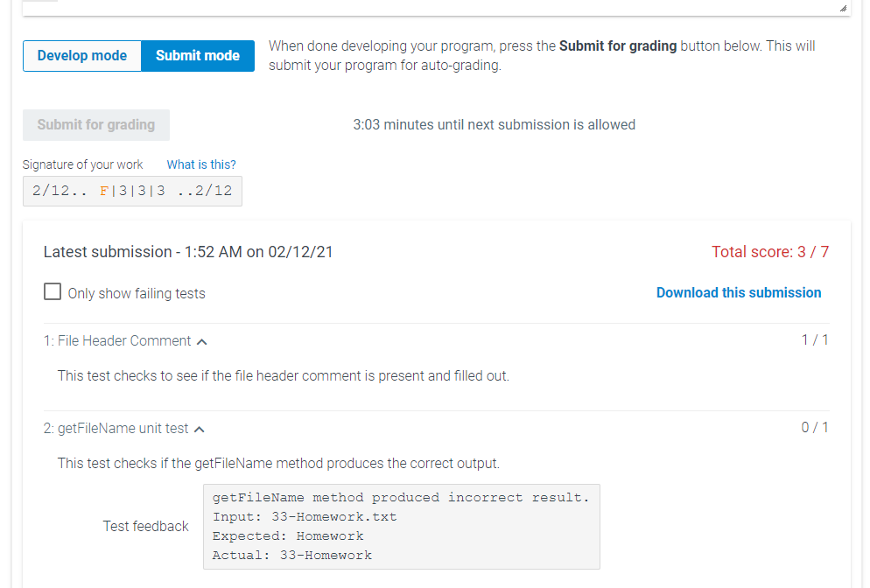Viewport: 870px width, 588px height.
Task: Click the Latest submission timestamp header
Action: pyautogui.click(x=188, y=252)
